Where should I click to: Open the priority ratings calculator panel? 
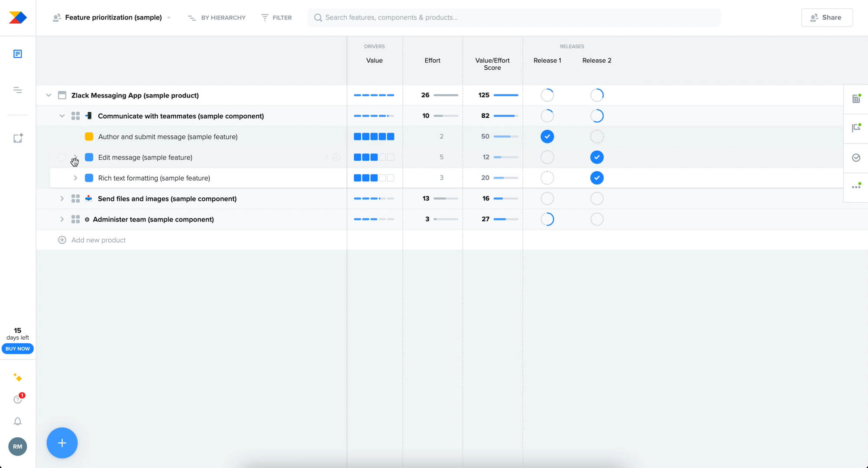(856, 99)
